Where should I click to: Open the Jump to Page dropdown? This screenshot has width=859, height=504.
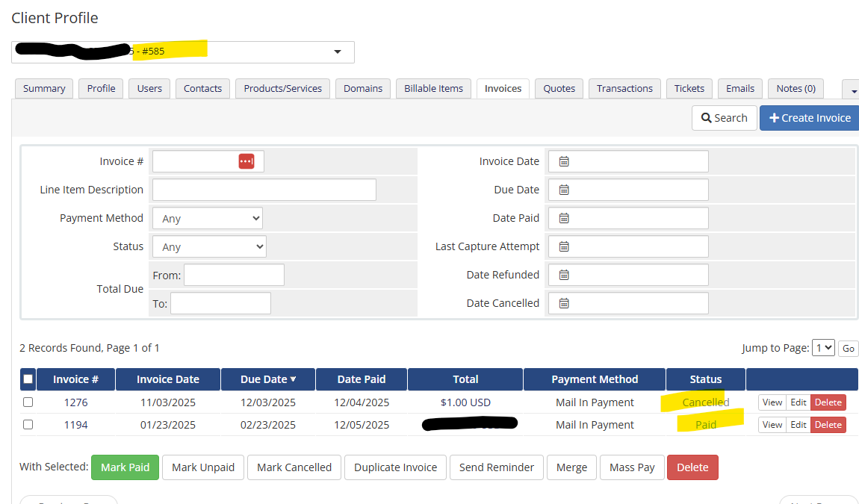(x=823, y=348)
